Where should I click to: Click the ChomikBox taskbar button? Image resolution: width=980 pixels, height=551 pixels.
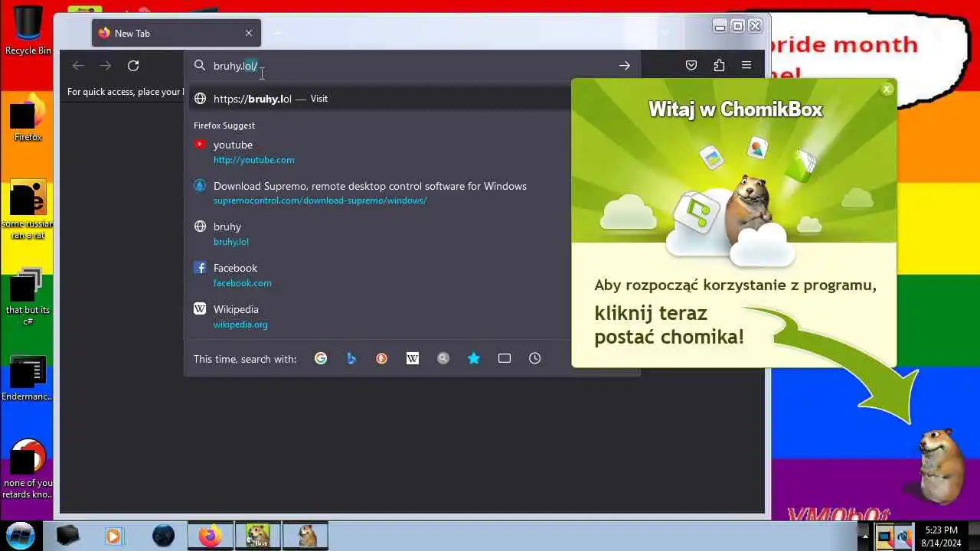click(257, 536)
